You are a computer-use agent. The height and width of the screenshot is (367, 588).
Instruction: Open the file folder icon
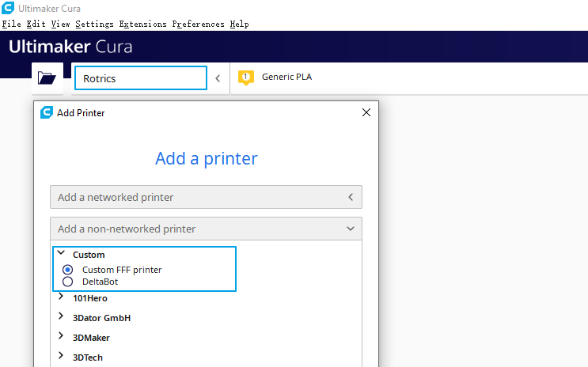pos(47,78)
